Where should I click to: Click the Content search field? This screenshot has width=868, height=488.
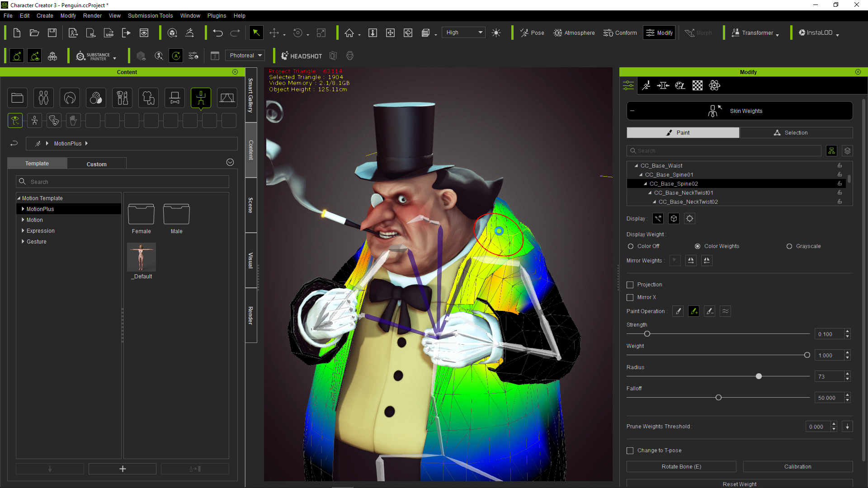[x=123, y=182]
